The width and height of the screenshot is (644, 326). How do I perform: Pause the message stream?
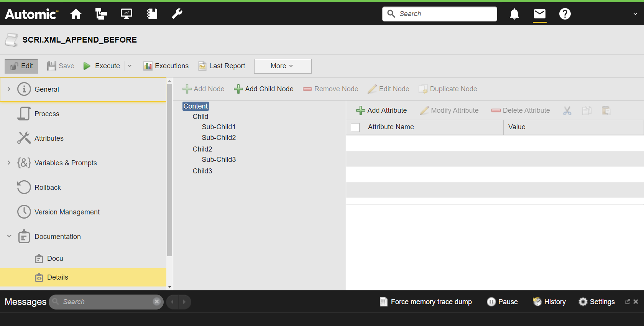(x=502, y=302)
